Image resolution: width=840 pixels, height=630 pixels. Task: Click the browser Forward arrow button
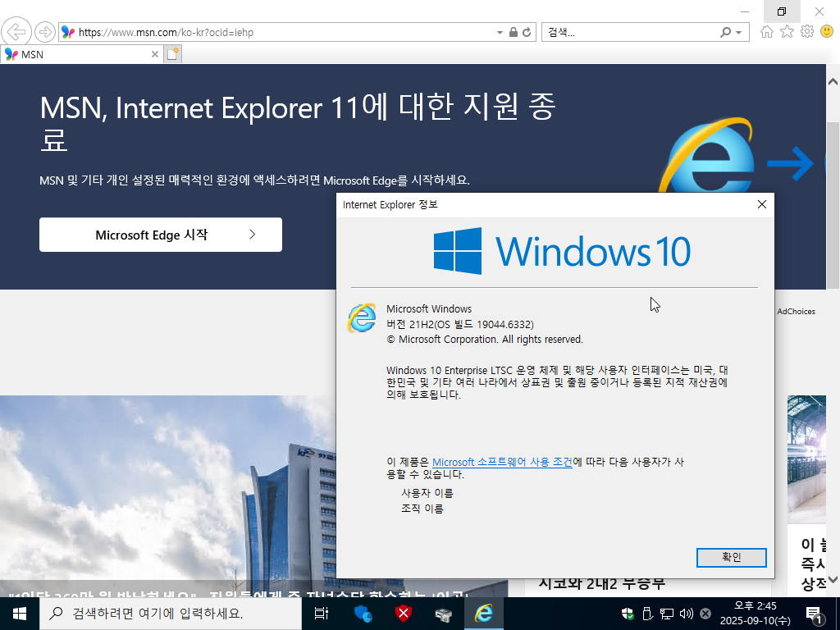45,32
